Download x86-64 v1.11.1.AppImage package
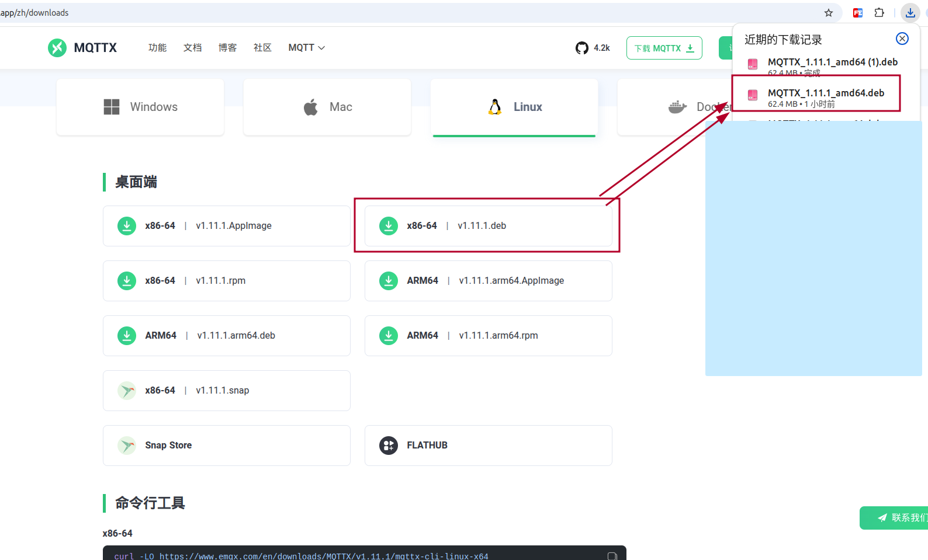This screenshot has height=560, width=928. tap(227, 226)
